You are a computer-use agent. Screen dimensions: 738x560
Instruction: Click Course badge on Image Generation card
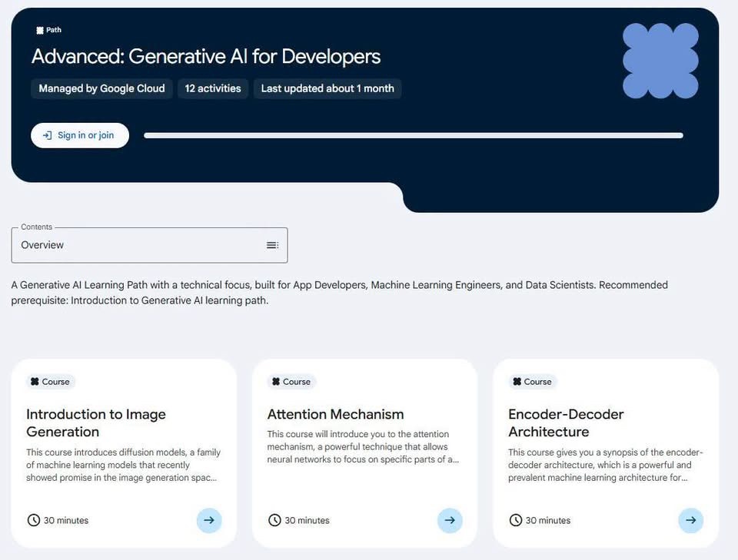(51, 382)
